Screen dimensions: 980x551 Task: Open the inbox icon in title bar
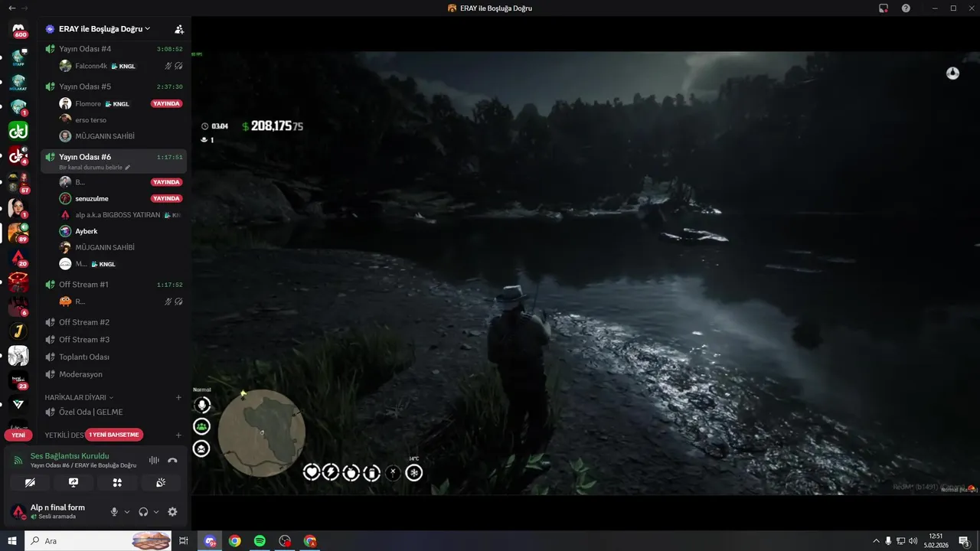tap(883, 8)
